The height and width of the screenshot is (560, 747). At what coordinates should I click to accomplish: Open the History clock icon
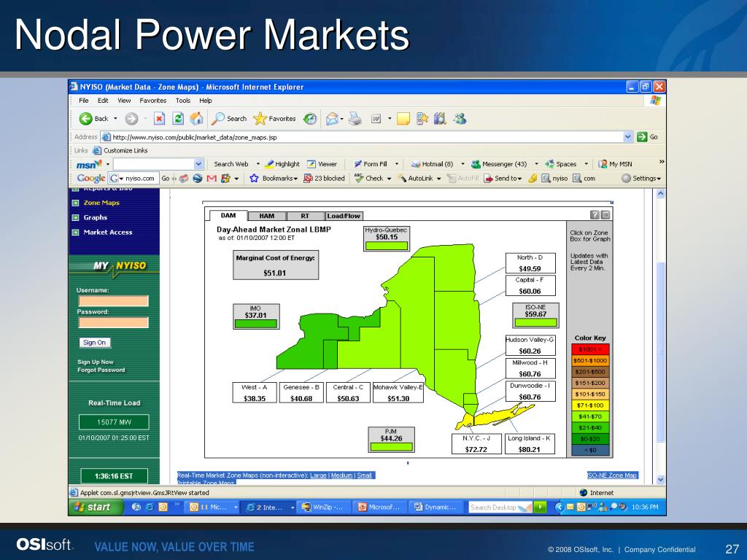click(x=310, y=119)
